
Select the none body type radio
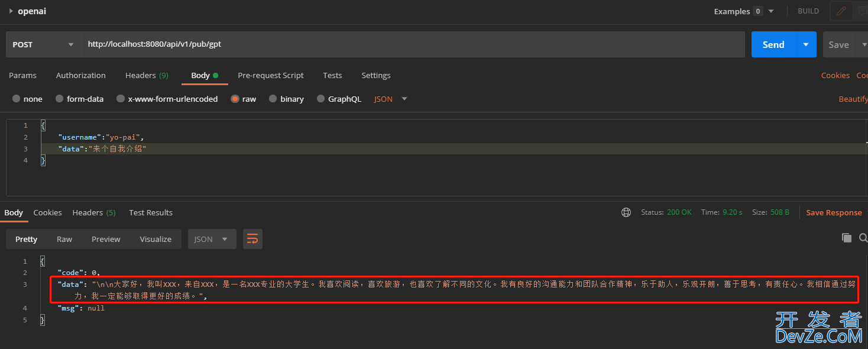(17, 99)
